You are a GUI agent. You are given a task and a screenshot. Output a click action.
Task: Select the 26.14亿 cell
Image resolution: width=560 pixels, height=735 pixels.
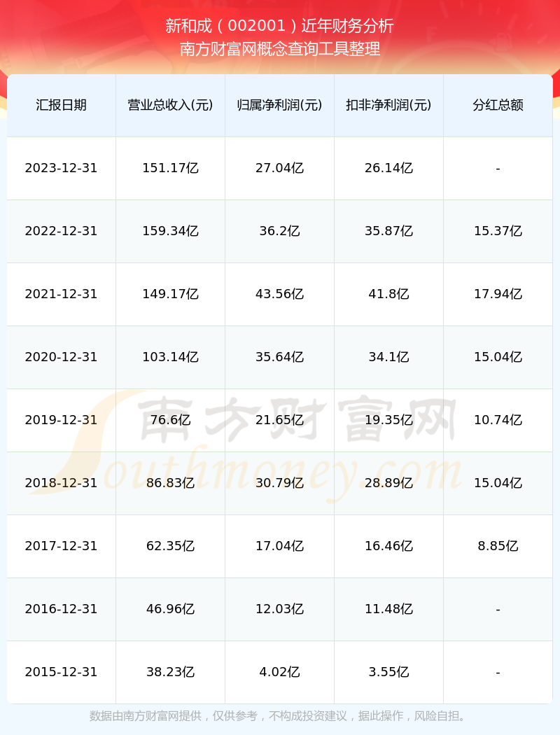[389, 168]
